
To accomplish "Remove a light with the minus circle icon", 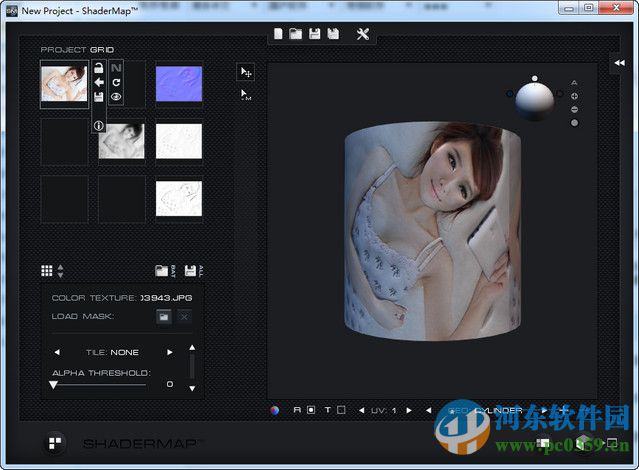I will [x=575, y=109].
